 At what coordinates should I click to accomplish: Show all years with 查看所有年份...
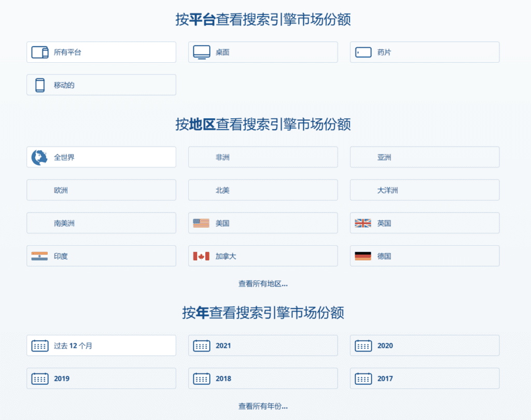(262, 407)
